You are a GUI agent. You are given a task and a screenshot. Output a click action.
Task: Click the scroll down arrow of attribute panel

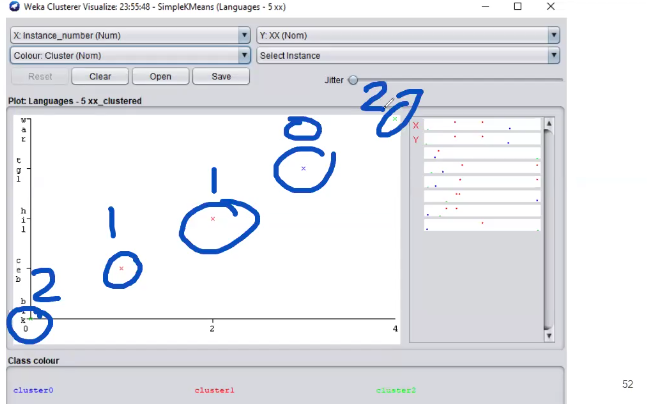pos(549,336)
